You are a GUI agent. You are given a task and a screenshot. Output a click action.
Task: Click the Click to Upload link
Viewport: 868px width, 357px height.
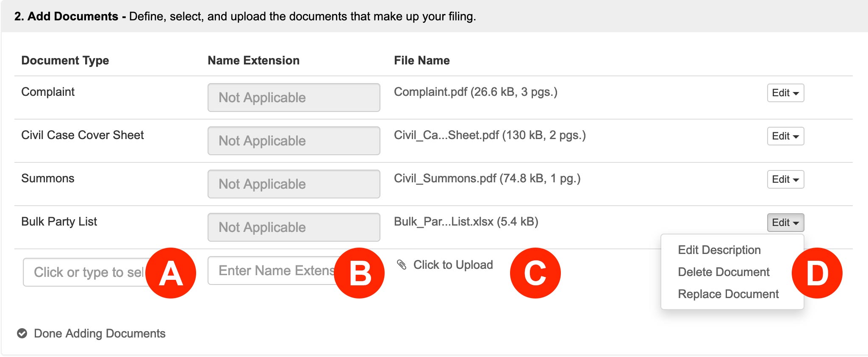[x=453, y=265]
